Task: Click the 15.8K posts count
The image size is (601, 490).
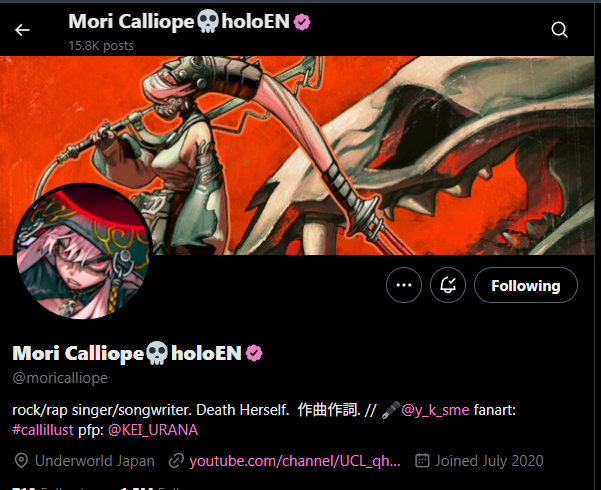Action: [101, 46]
